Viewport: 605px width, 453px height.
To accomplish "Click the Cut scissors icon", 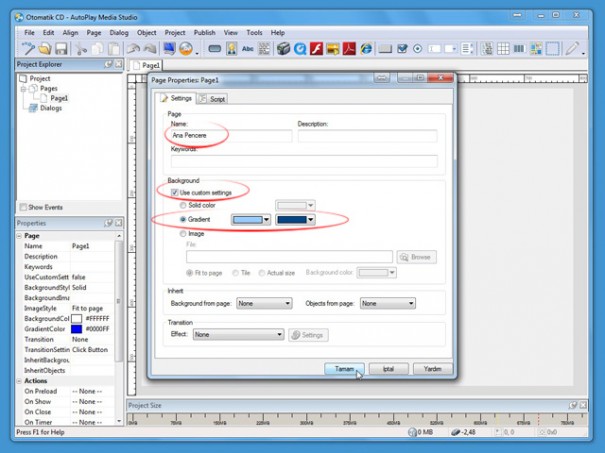I will tap(81, 49).
